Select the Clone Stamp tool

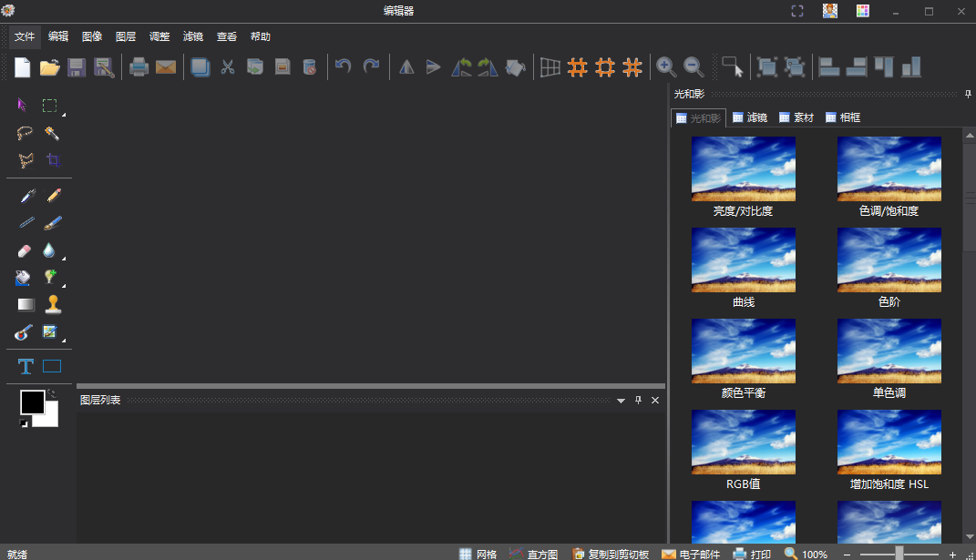[53, 304]
